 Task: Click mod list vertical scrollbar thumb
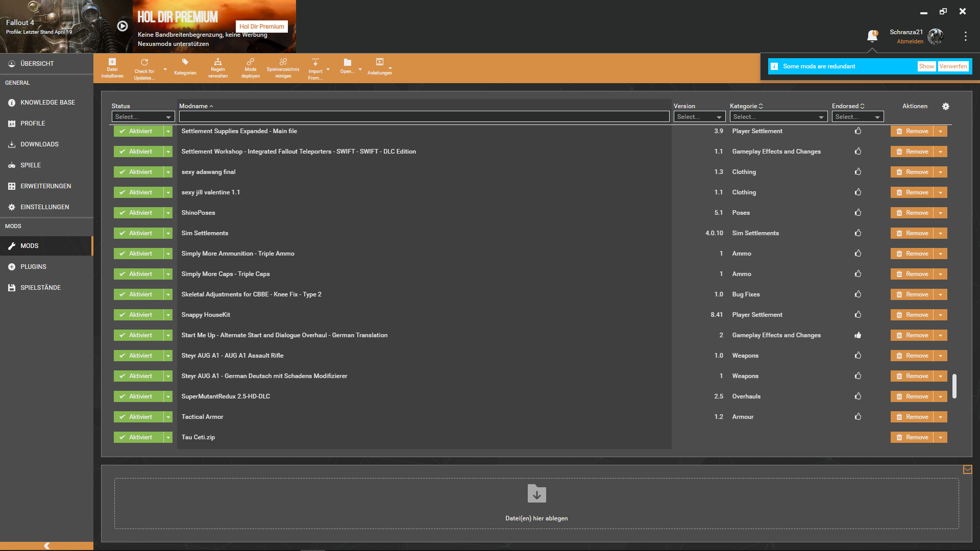954,386
